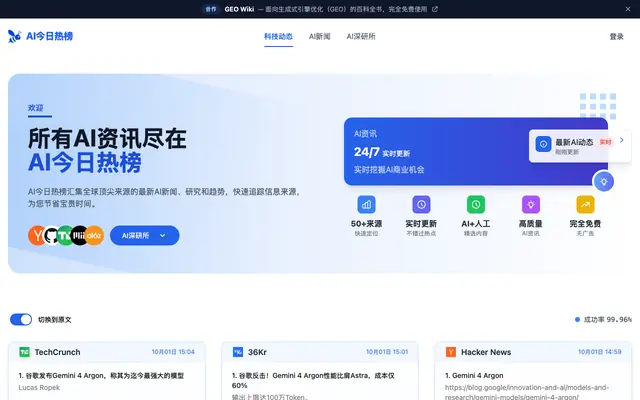This screenshot has width=640, height=400.
Task: Click the GitHub avatar icon
Action: coord(51,236)
